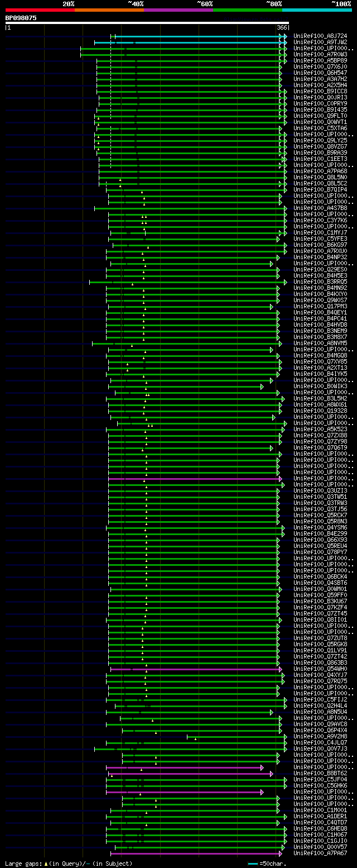Viewport: 357px width, 868px height.
Task: Click the UniRef100_Q54WH0 label
Action: pos(320,669)
